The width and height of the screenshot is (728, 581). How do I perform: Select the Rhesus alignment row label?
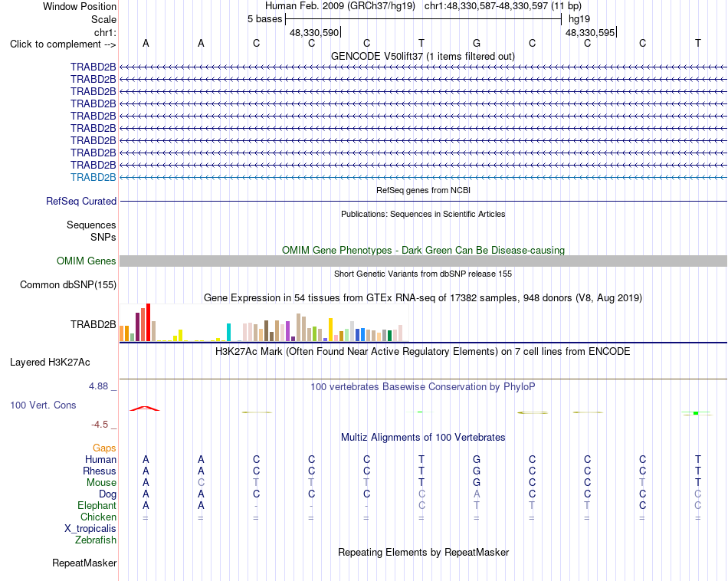click(x=100, y=471)
